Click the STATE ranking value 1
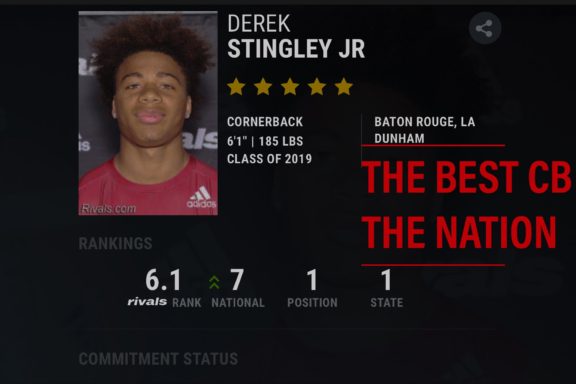The height and width of the screenshot is (384, 576). (x=386, y=280)
